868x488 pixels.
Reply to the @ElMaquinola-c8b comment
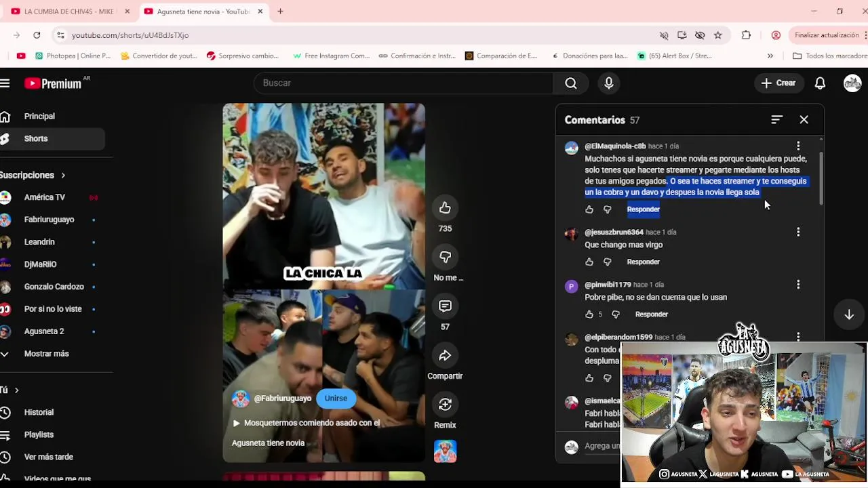[x=643, y=209]
